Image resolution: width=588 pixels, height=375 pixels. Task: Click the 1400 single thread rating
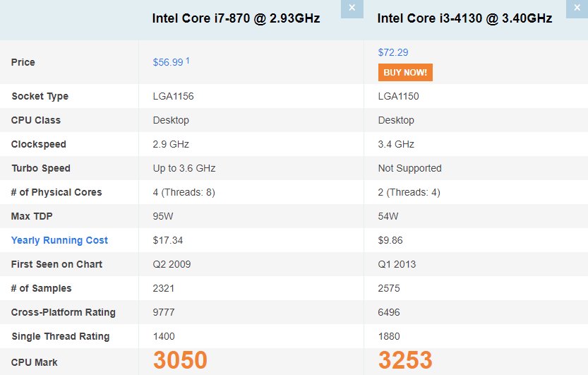pos(164,336)
